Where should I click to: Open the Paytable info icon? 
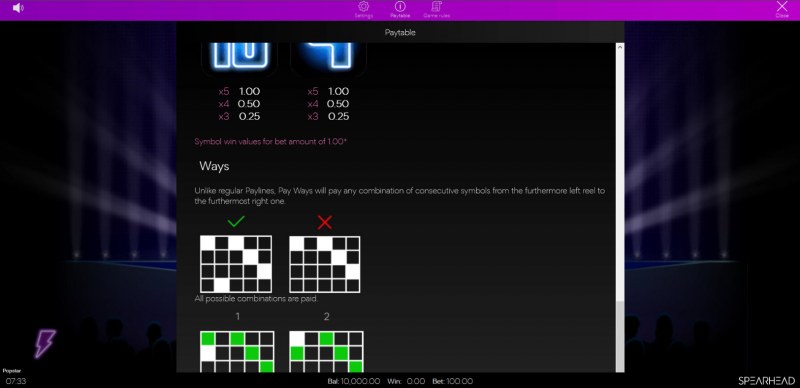(400, 7)
